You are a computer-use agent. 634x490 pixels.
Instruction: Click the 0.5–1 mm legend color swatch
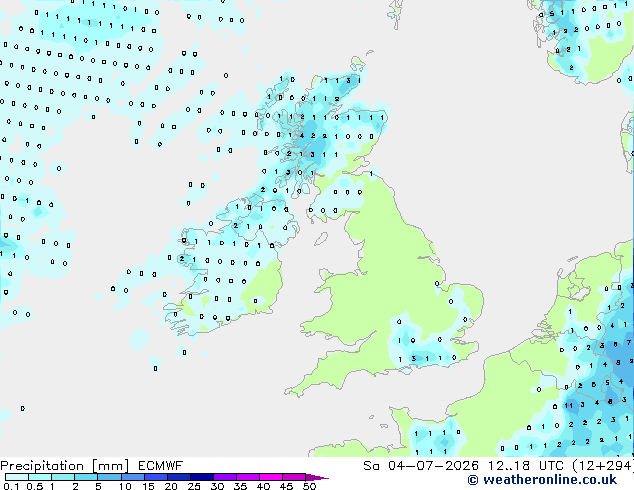40,477
